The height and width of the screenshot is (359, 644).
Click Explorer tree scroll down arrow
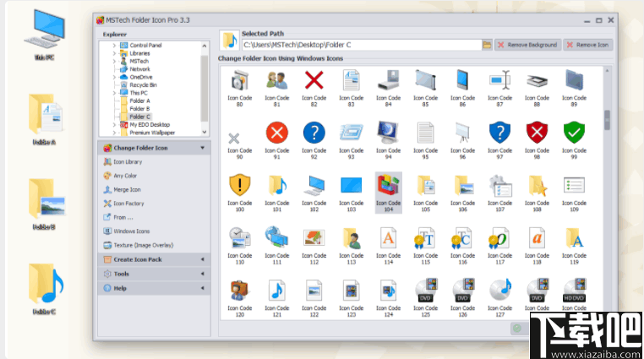(205, 132)
